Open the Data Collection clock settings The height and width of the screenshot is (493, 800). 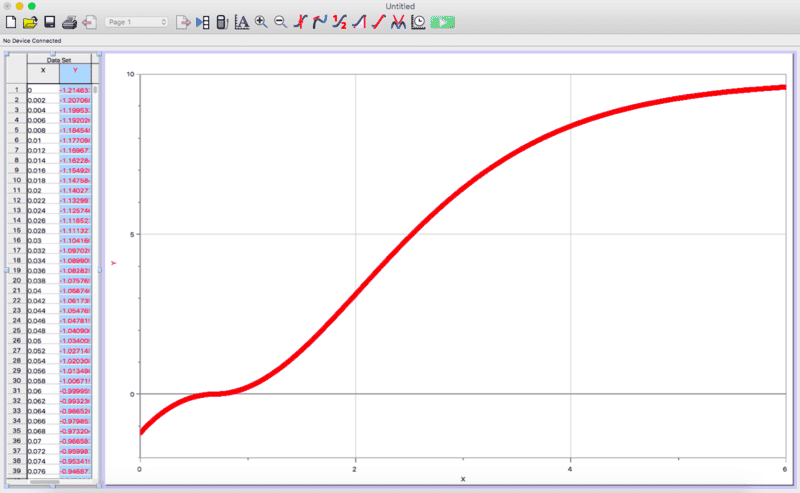click(x=417, y=21)
